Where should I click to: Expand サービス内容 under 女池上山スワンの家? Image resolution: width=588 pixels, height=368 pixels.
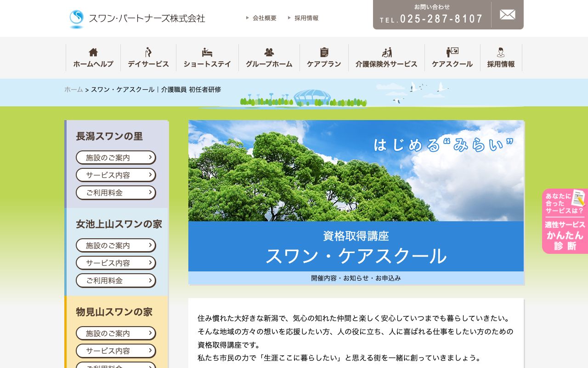pyautogui.click(x=116, y=263)
